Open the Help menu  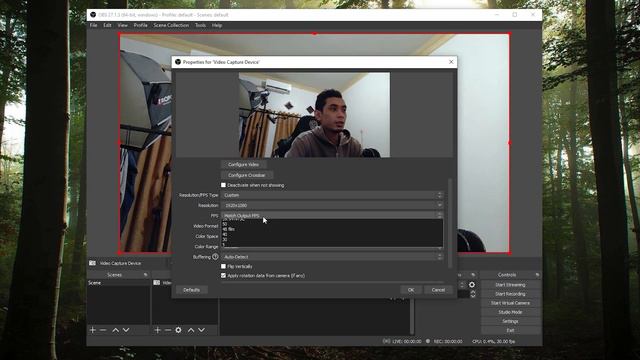pyautogui.click(x=217, y=25)
